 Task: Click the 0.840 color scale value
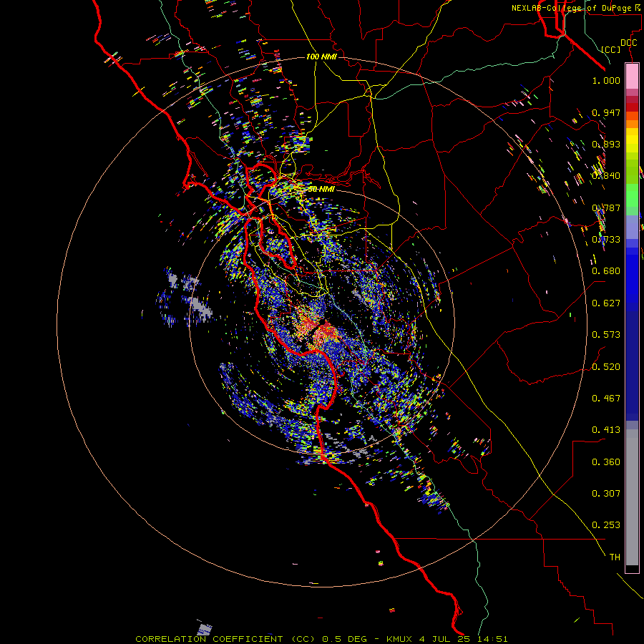click(x=606, y=176)
